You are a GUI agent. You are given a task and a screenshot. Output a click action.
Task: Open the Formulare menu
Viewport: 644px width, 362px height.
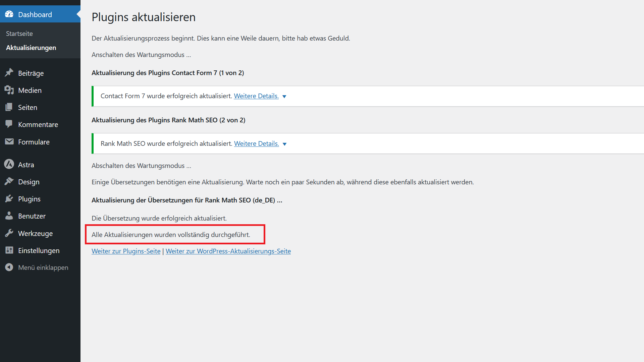(x=40, y=142)
